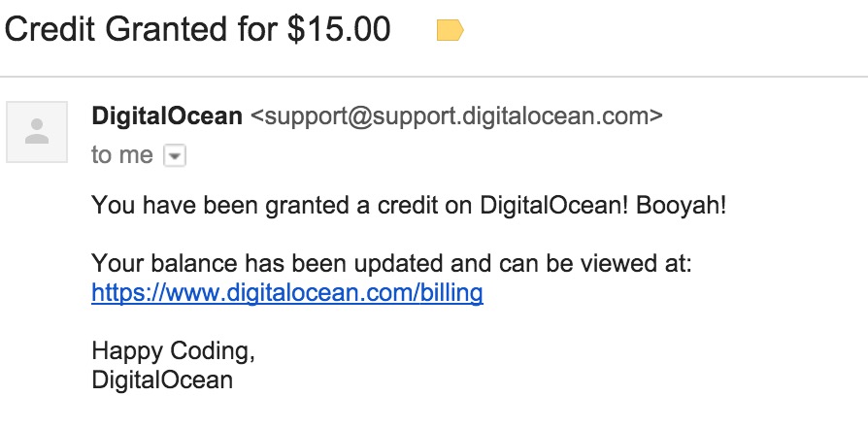Click the sender's gray avatar placeholder

pos(37,132)
